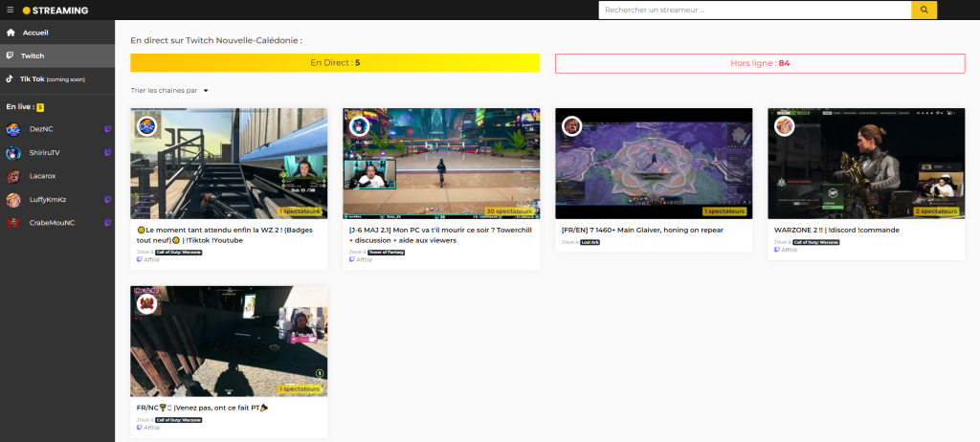Click Twitch badge next to LuffyKmKz
This screenshot has height=442, width=980.
108,199
